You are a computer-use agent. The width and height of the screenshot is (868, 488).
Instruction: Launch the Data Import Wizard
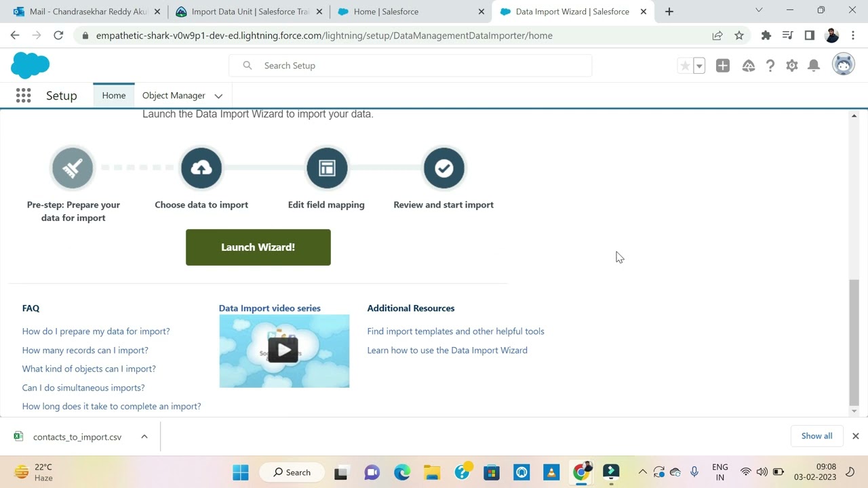pyautogui.click(x=258, y=247)
